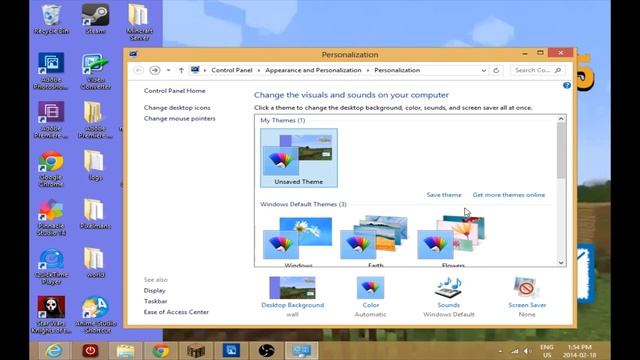
Task: Open the Minecraft block icon in taskbar
Action: (x=196, y=351)
